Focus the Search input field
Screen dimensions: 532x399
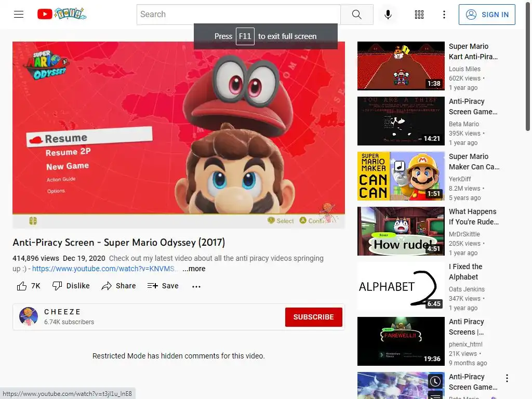click(x=238, y=14)
